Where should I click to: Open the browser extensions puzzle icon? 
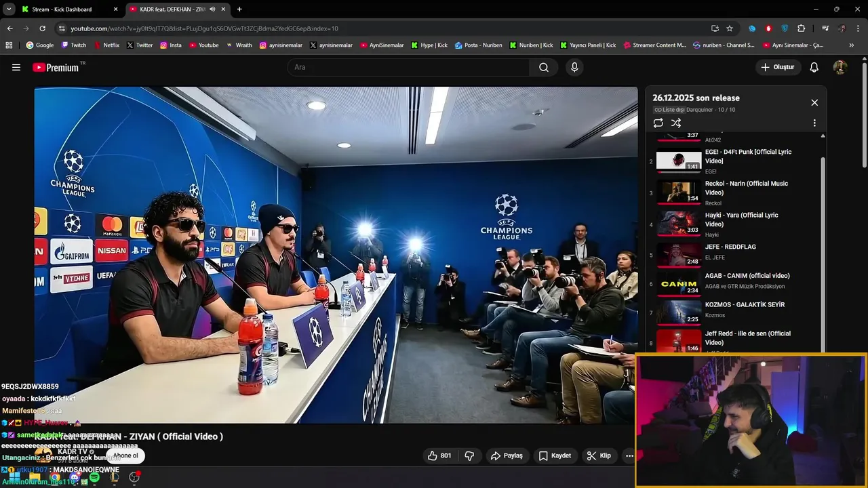802,28
